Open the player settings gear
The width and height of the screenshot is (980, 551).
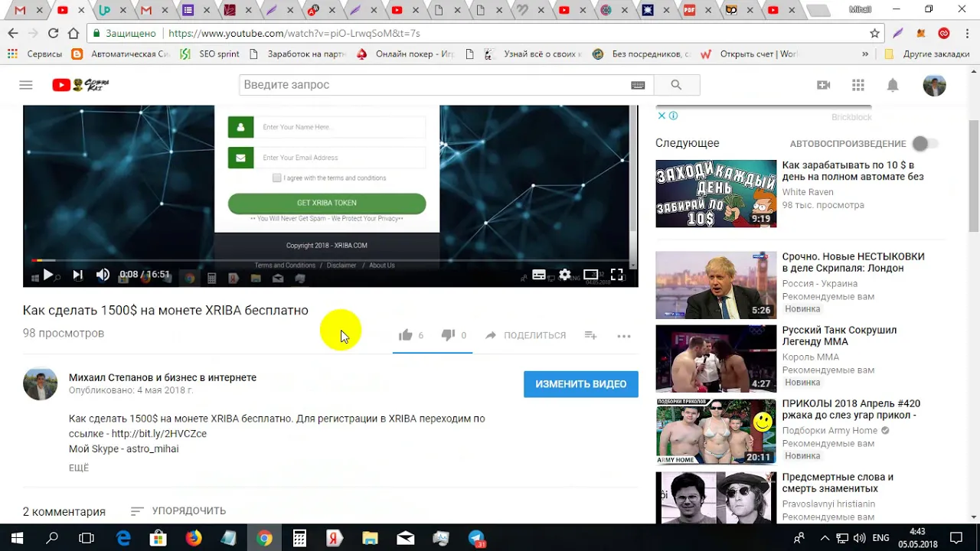(x=565, y=275)
